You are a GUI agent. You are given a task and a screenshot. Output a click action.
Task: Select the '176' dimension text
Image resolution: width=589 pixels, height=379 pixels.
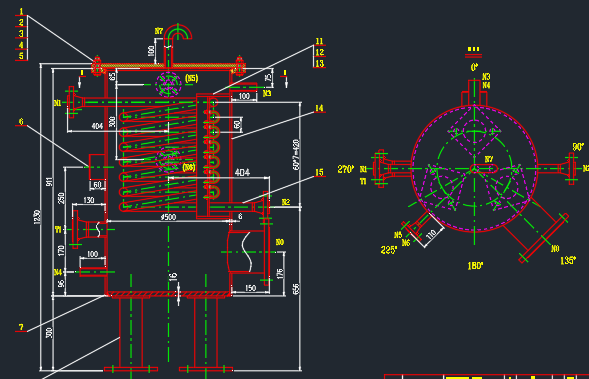pos(279,273)
